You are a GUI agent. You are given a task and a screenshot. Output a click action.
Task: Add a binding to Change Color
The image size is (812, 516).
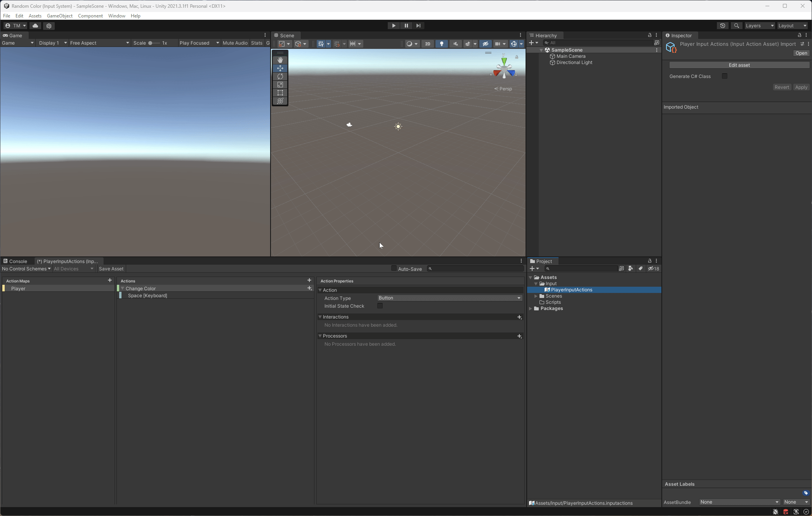pyautogui.click(x=309, y=288)
